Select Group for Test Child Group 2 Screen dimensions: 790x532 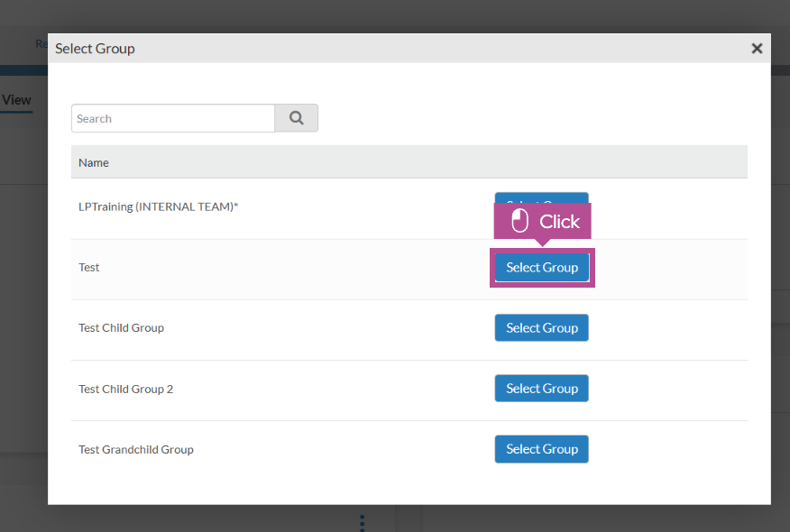coord(542,389)
